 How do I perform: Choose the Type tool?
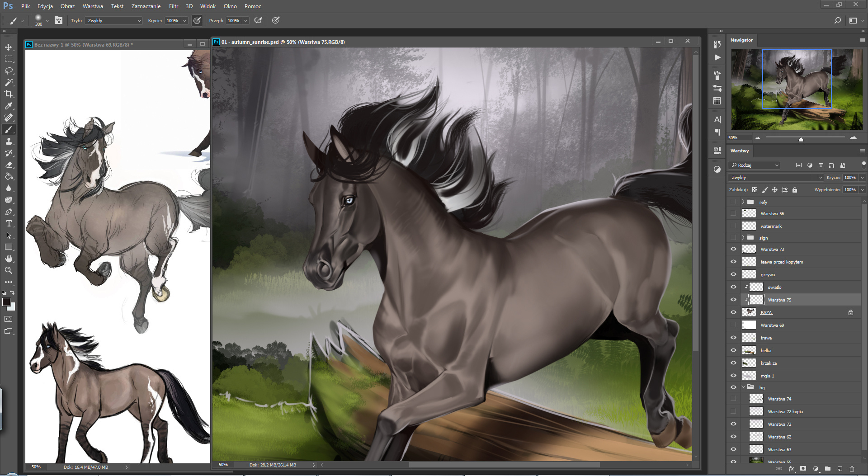(x=9, y=224)
